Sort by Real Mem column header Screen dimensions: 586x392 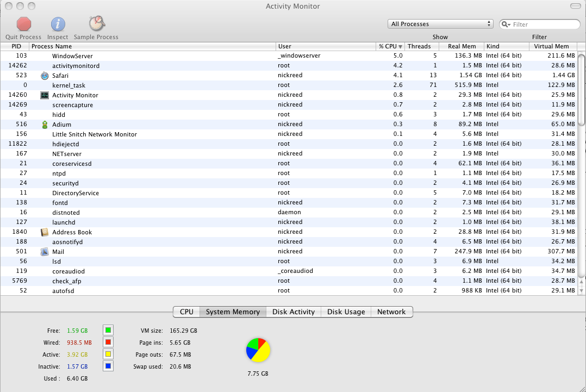point(462,46)
